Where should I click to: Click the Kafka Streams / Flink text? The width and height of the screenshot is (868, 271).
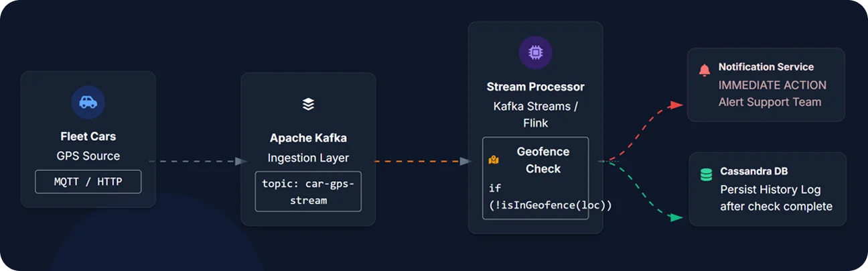[535, 114]
